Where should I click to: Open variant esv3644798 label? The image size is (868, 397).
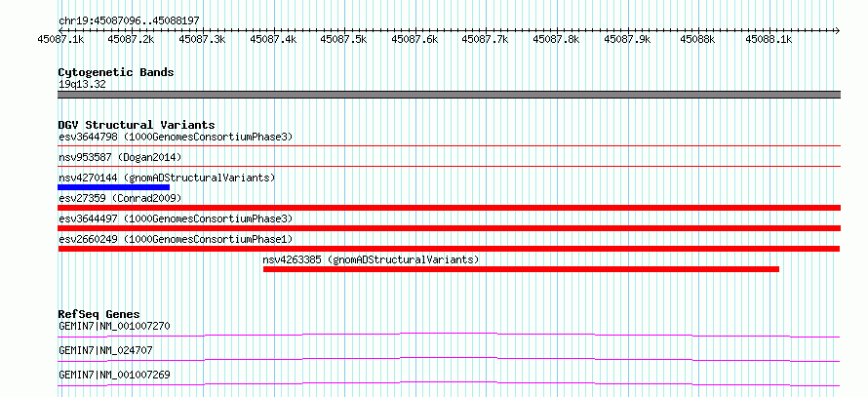tap(176, 137)
